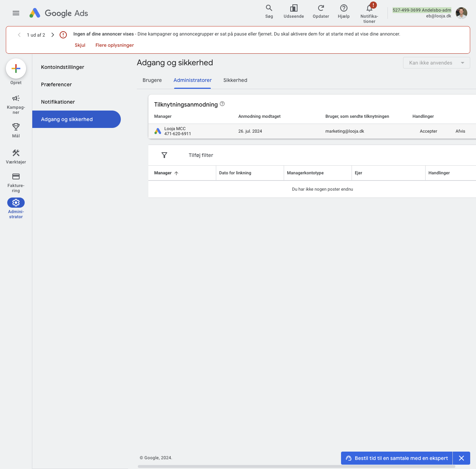Open the main hamburger menu
The width and height of the screenshot is (476, 469).
(x=16, y=13)
